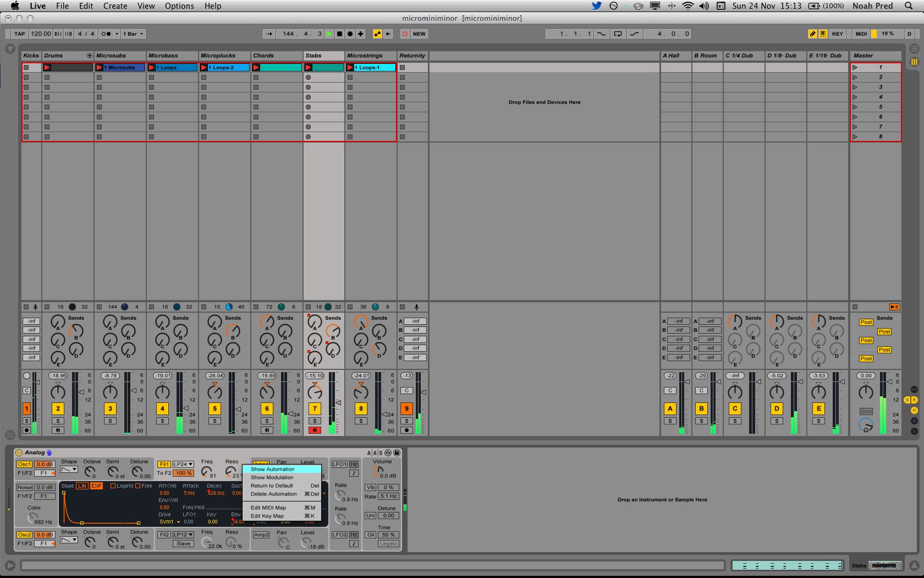The image size is (924, 578).
Task: Select Edit MIDI Map entry
Action: (282, 508)
